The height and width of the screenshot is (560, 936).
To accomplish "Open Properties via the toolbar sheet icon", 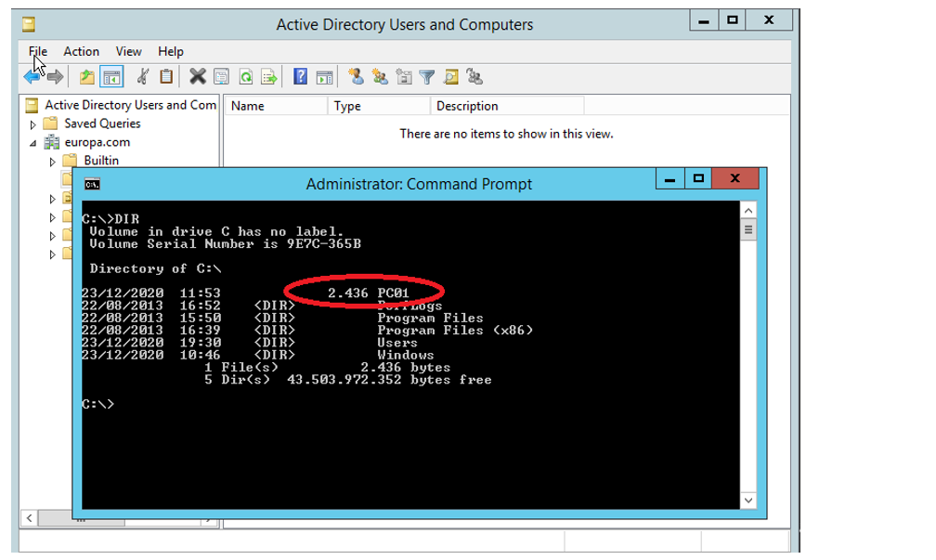I will click(x=221, y=77).
